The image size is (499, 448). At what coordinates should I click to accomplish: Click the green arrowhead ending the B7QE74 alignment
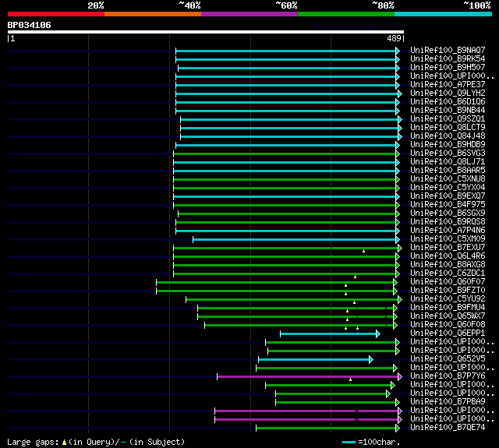pos(398,429)
